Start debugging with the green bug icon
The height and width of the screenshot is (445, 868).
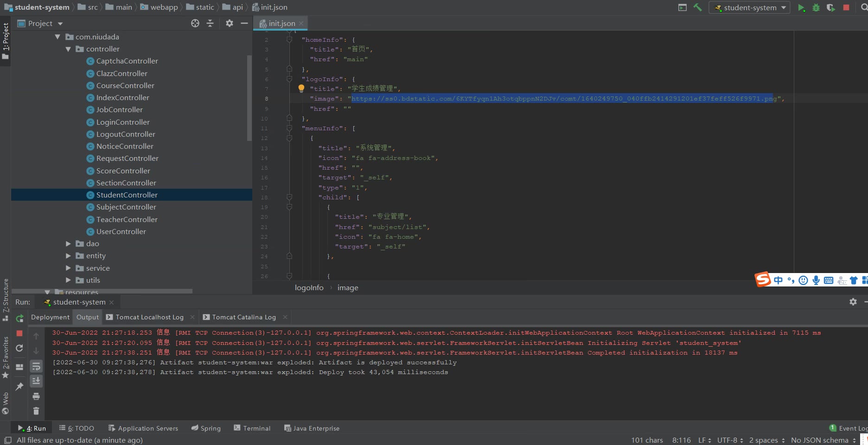(x=816, y=7)
